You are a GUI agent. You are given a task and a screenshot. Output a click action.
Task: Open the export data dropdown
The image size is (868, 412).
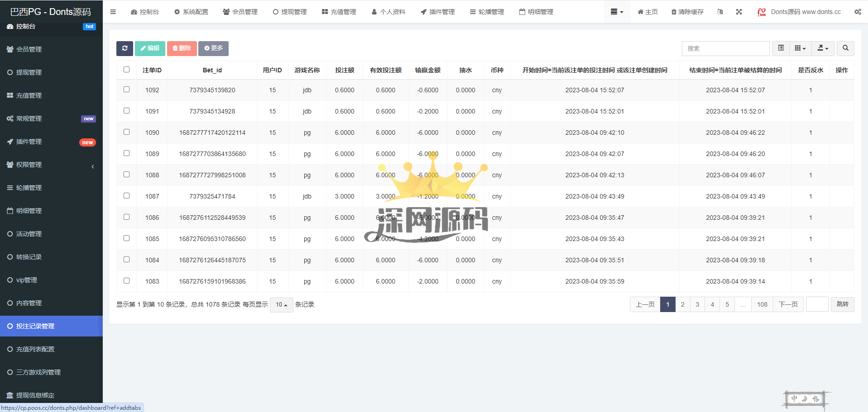[x=823, y=48]
